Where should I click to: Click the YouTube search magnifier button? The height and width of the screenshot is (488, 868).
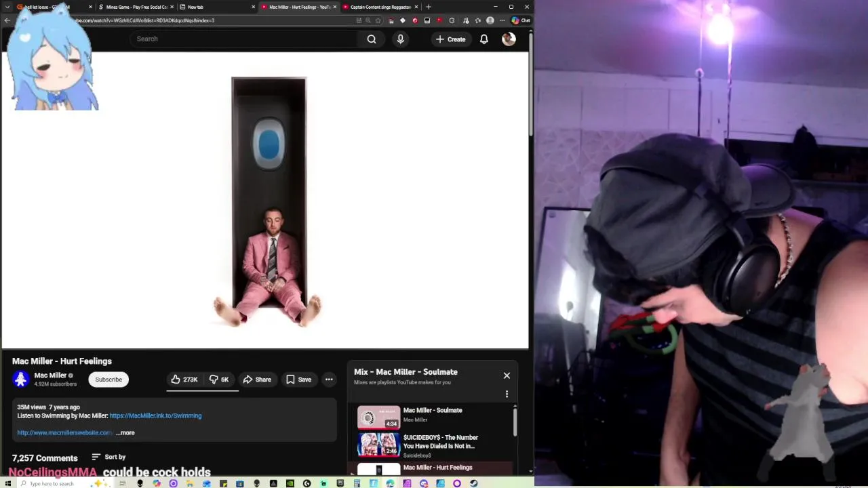click(x=372, y=39)
